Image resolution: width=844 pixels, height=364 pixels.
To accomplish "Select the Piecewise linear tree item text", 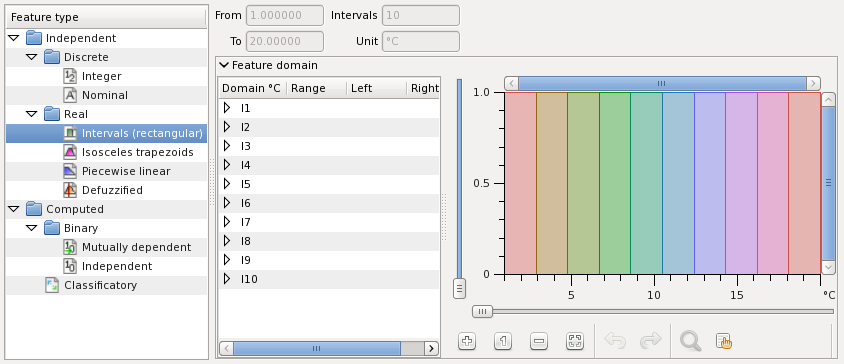I will click(126, 171).
